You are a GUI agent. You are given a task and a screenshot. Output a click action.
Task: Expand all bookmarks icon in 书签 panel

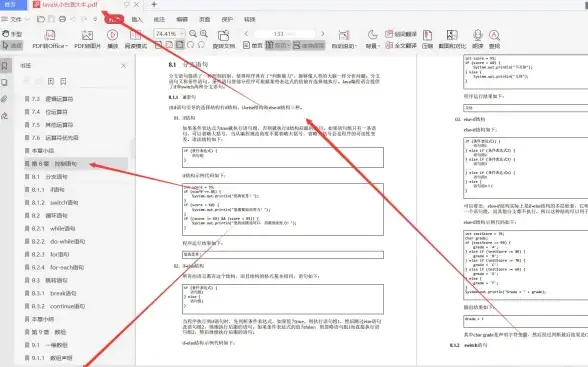pyautogui.click(x=51, y=81)
